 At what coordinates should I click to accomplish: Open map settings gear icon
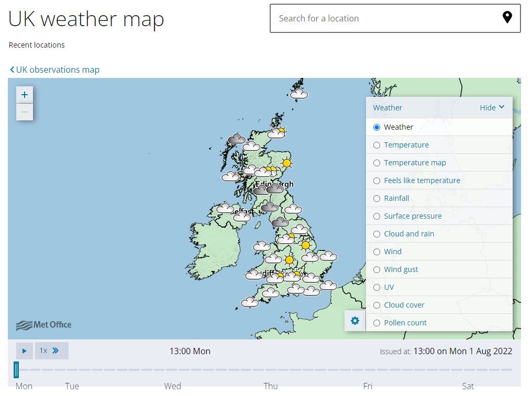pos(355,321)
